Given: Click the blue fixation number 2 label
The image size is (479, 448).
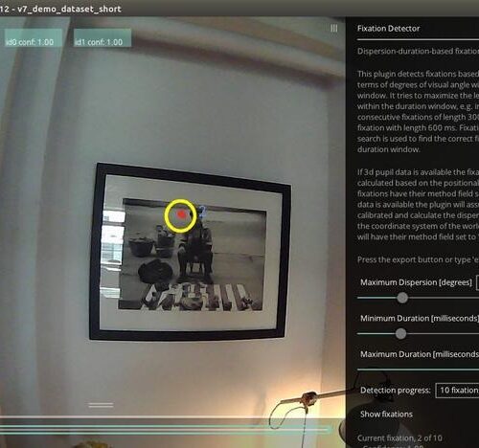Looking at the screenshot, I should click(202, 212).
